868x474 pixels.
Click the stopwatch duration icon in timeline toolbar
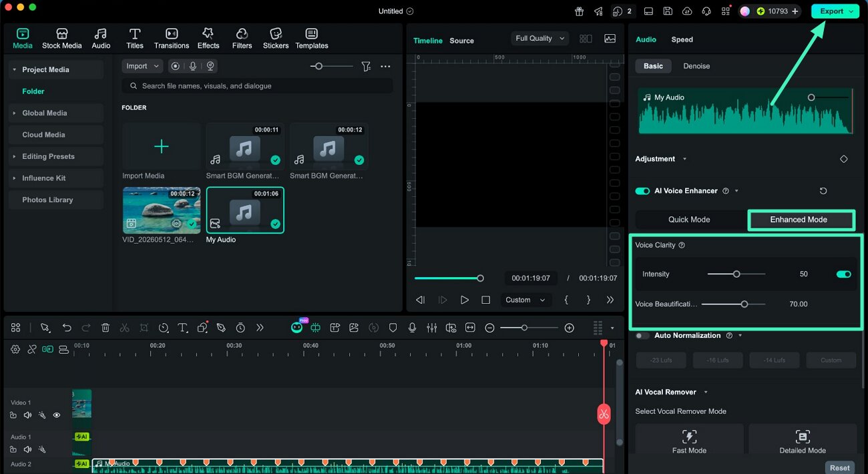tap(240, 327)
